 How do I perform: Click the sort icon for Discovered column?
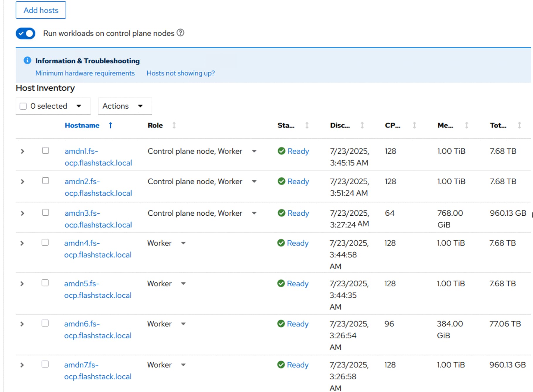pos(362,125)
